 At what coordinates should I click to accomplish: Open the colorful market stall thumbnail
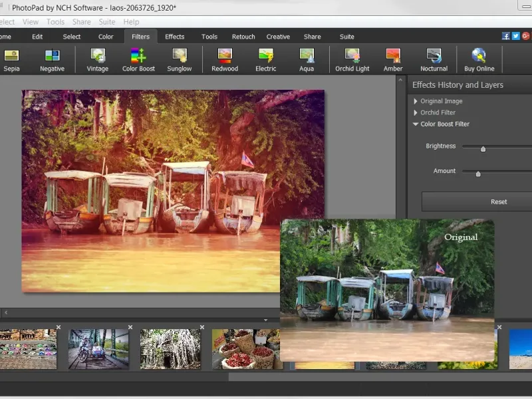coord(28,349)
